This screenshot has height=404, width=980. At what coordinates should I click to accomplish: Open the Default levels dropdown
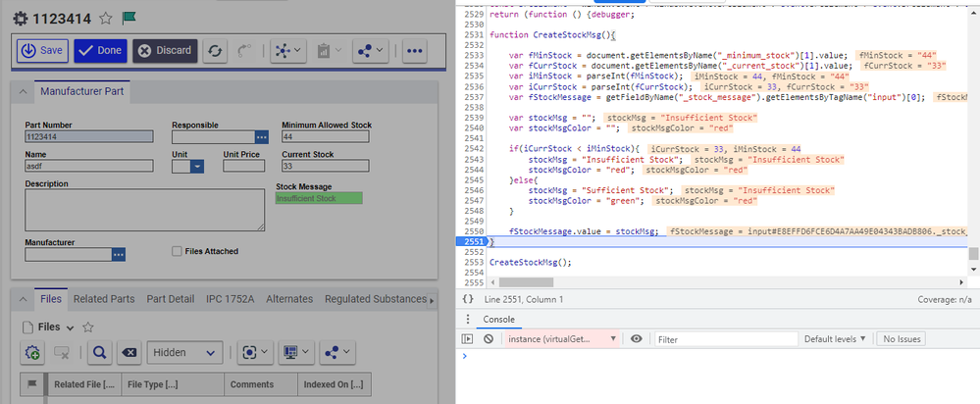[x=836, y=339]
